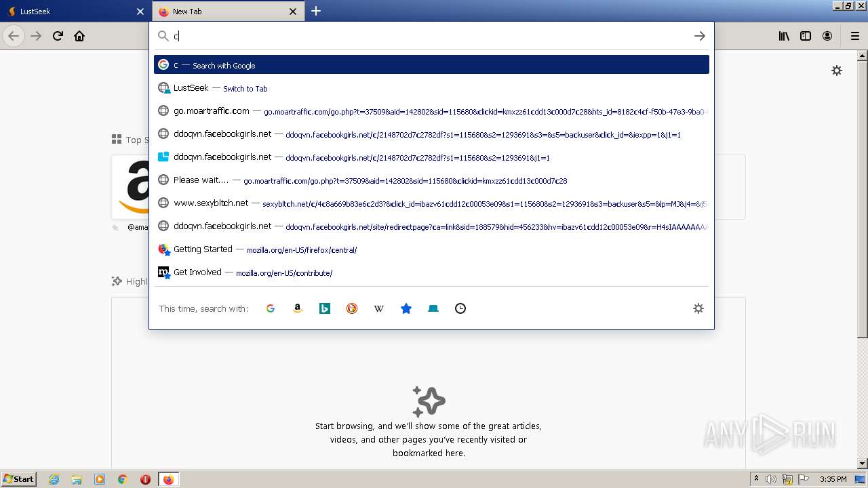The width and height of the screenshot is (868, 488).
Task: Click in the address bar input field
Action: pos(431,36)
